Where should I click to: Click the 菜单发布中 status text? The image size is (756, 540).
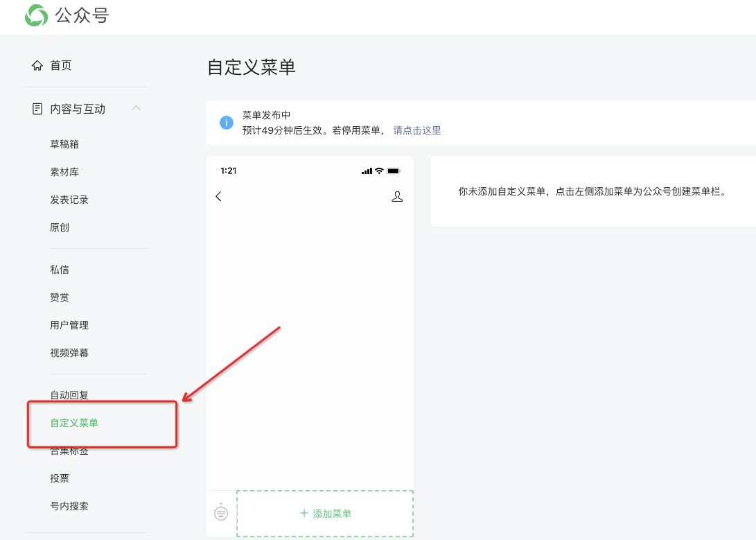point(266,115)
